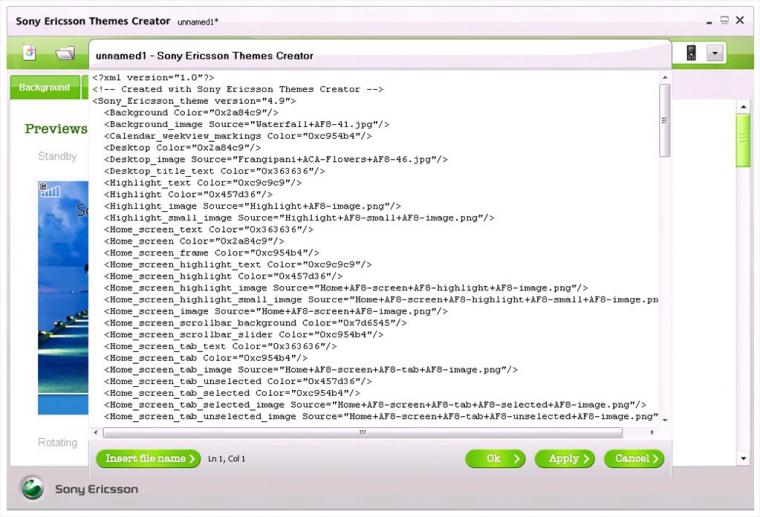
Task: Click the Ok button
Action: pyautogui.click(x=495, y=458)
